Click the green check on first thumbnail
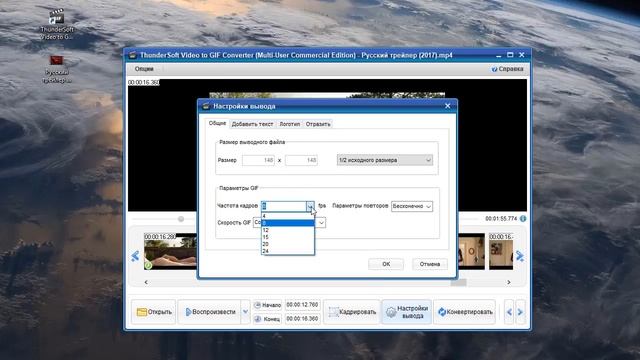The width and height of the screenshot is (640, 360). [x=148, y=265]
